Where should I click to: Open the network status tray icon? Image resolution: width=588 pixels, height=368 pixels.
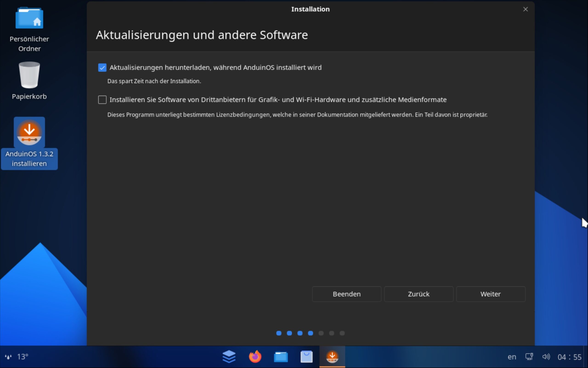coord(529,357)
